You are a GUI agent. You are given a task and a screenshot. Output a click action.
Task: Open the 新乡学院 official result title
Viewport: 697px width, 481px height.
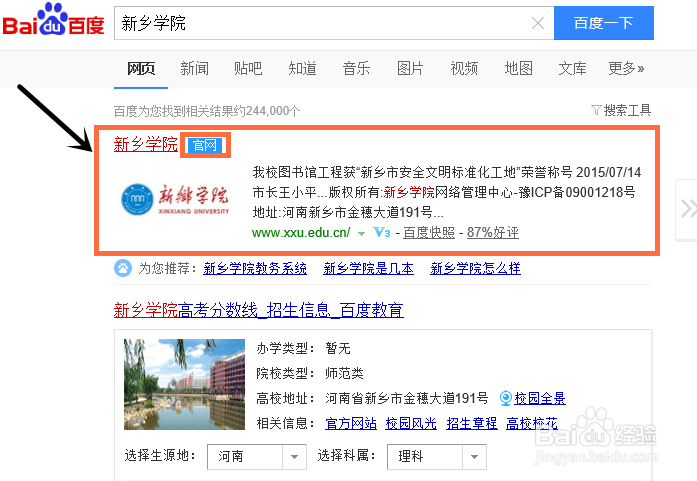tap(146, 144)
